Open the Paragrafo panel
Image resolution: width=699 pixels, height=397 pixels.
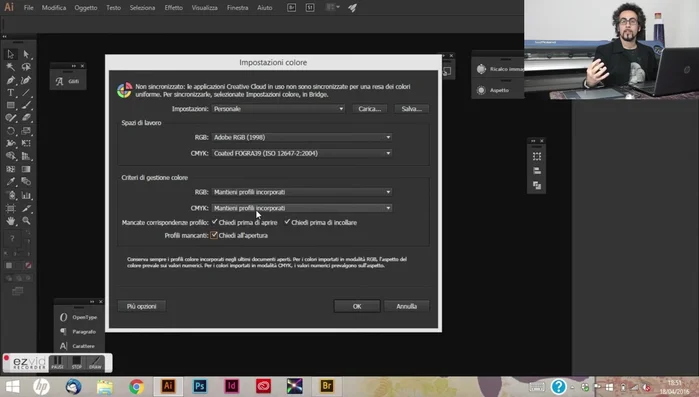pyautogui.click(x=78, y=332)
